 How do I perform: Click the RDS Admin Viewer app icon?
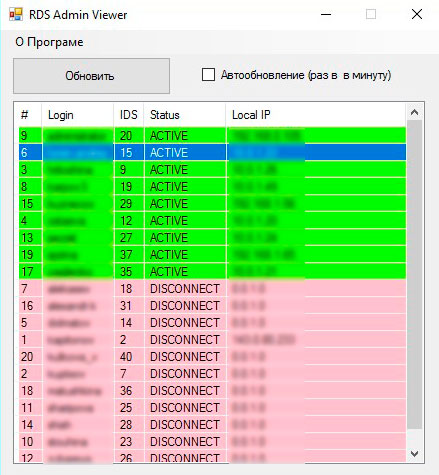pos(16,14)
